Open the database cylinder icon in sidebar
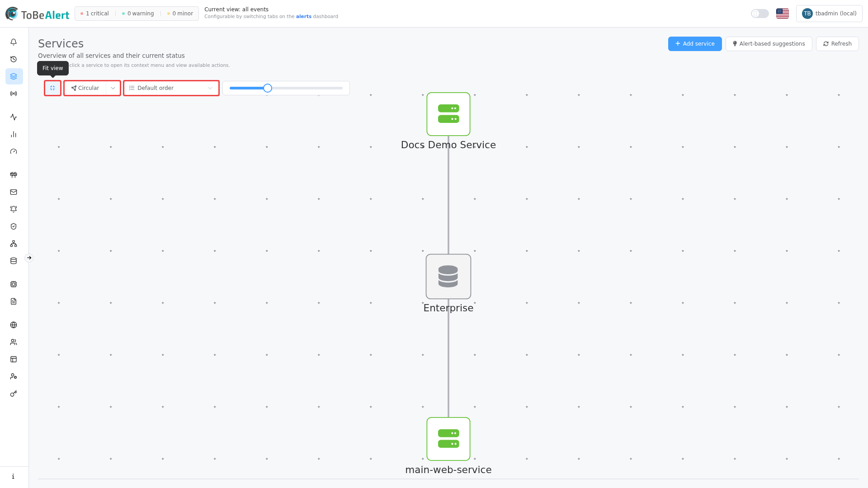The width and height of the screenshot is (868, 488). point(14,261)
